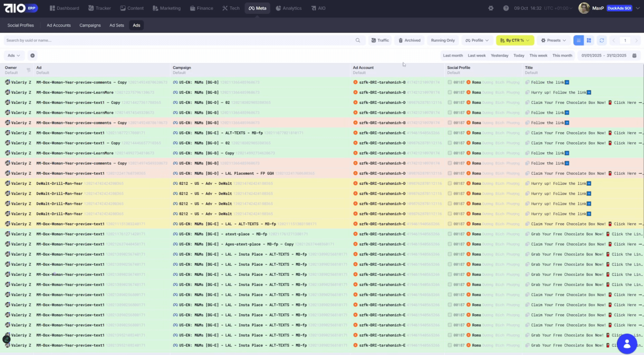
Task: Click the search magnifier icon
Action: pyautogui.click(x=358, y=40)
